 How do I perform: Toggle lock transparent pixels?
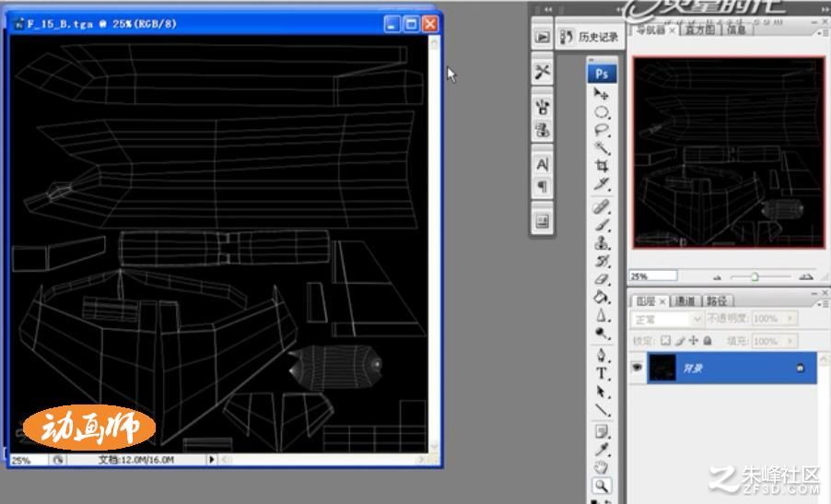coord(665,341)
